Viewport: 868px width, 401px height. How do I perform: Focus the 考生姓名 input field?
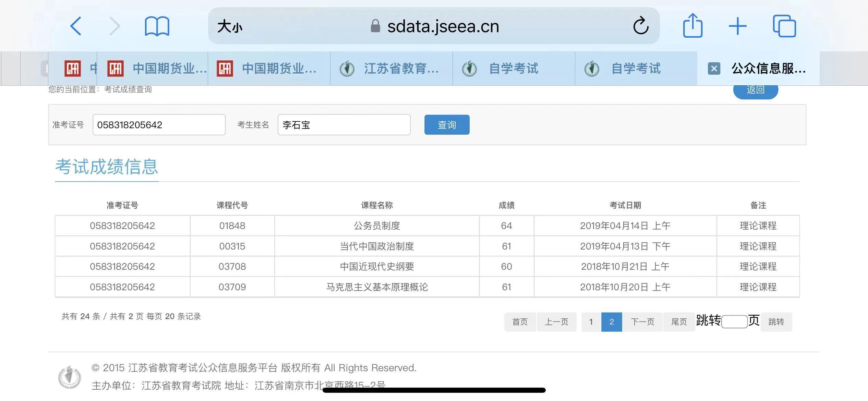[344, 125]
